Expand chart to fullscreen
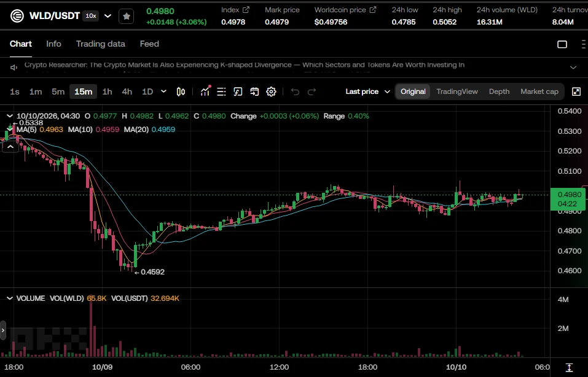This screenshot has height=377, width=588. 576,92
